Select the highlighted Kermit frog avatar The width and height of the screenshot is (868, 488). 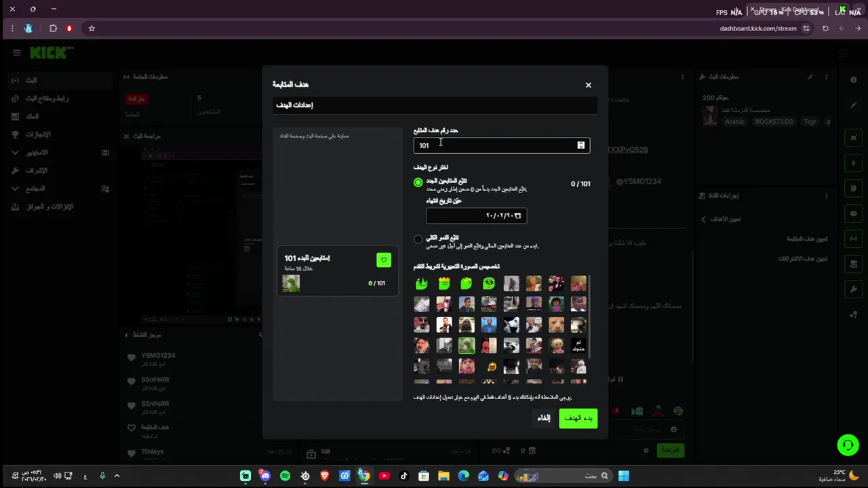(x=467, y=346)
